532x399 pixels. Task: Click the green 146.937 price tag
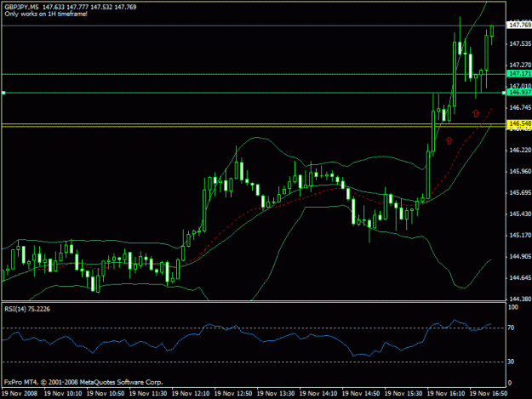point(519,92)
